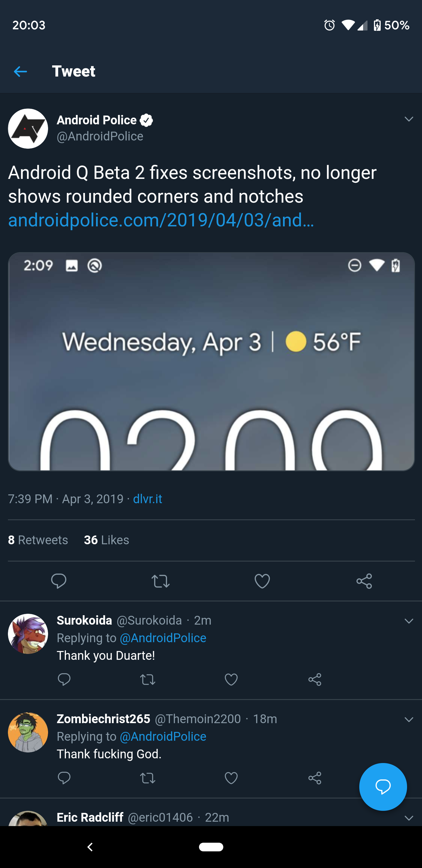View the 8 Retweets list

pos(38,540)
